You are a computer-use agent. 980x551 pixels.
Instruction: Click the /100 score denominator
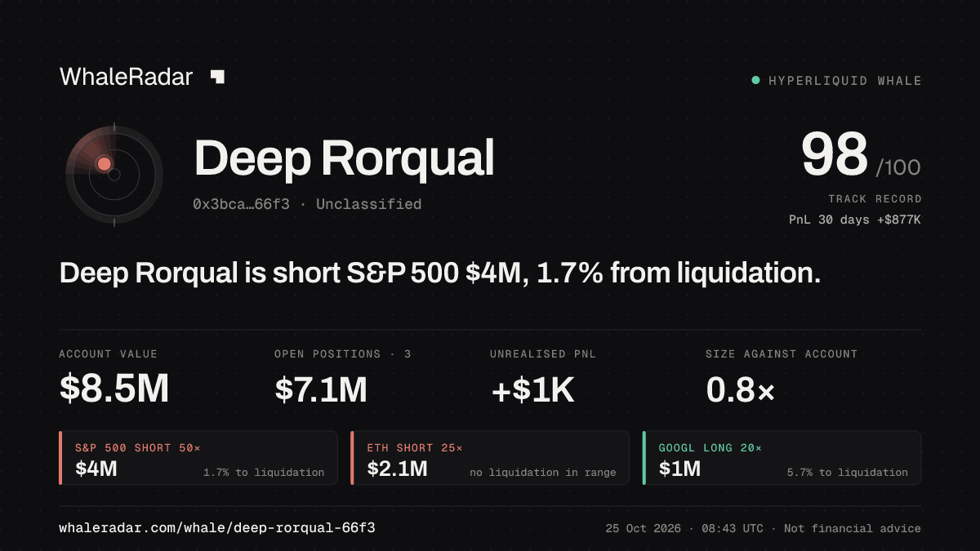pos(898,168)
